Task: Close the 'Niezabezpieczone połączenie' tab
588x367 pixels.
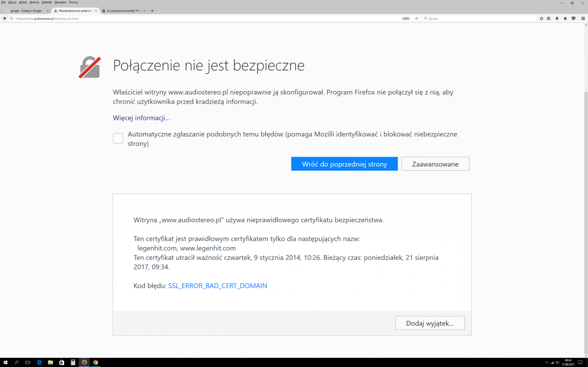Action: click(x=96, y=11)
